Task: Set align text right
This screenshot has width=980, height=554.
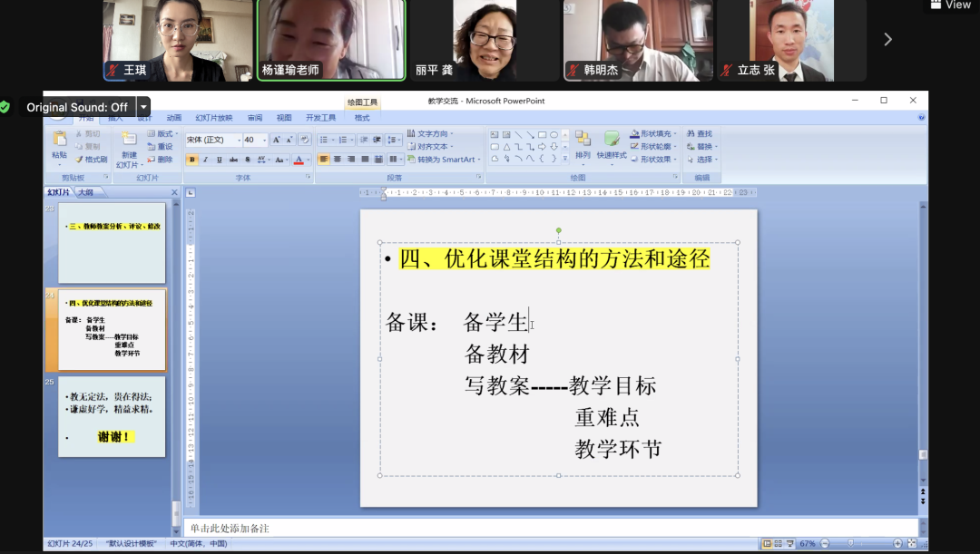Action: click(x=350, y=160)
